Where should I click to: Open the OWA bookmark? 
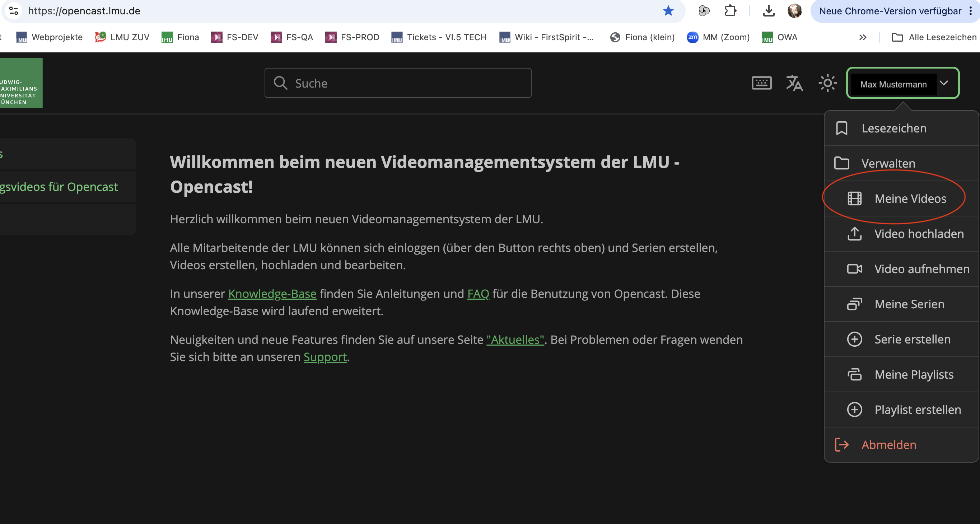pyautogui.click(x=779, y=37)
